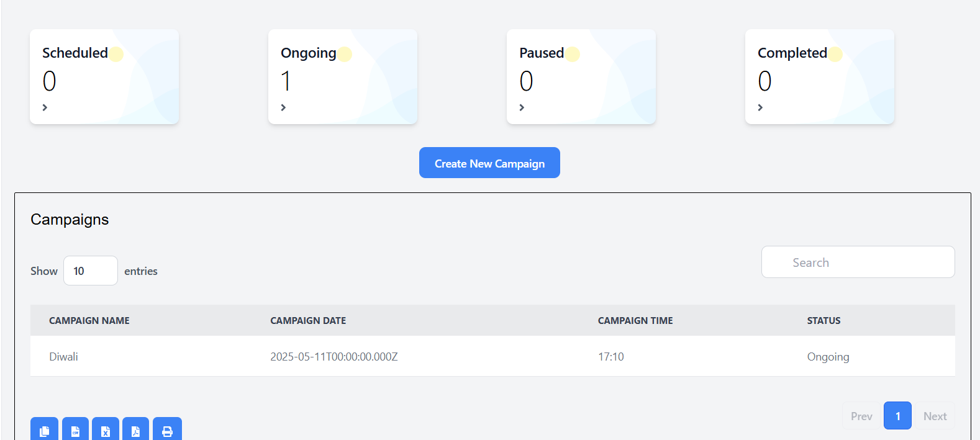Sort by Campaign Time column header
The image size is (980, 440).
pyautogui.click(x=635, y=321)
